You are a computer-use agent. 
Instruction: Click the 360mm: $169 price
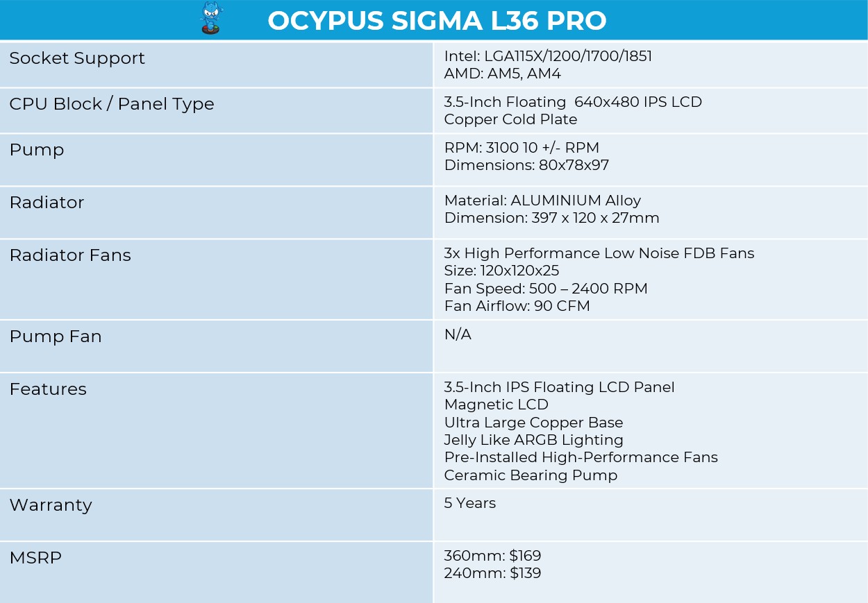click(492, 556)
